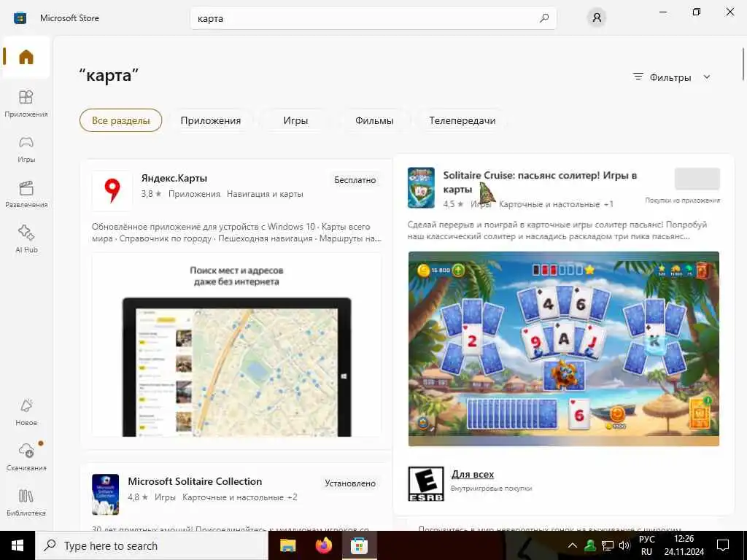Click the ESRB rating badge
The image size is (747, 560).
426,484
